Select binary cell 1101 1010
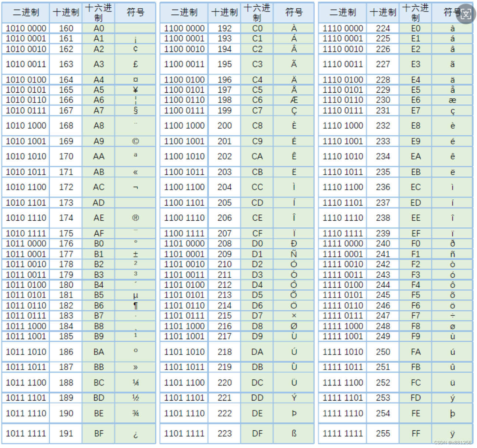Screen dimensions: 477x448 (184, 352)
